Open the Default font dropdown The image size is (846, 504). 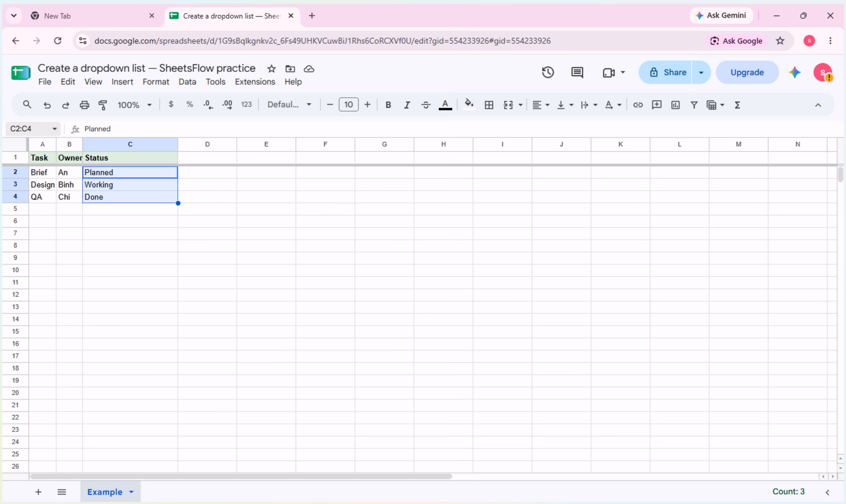pyautogui.click(x=290, y=104)
